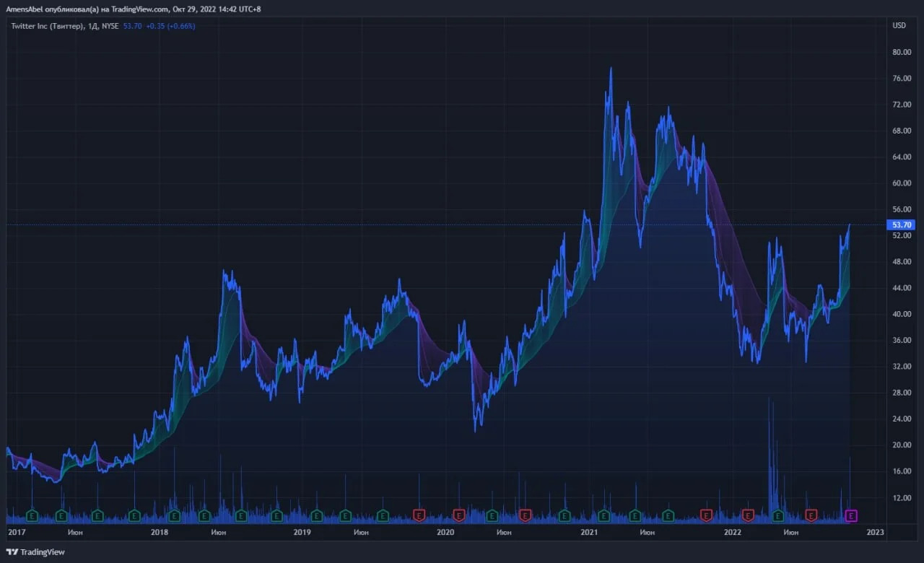Viewport: 924px width, 563px height.
Task: Open the red autumn 2021 earnings marker
Action: click(x=706, y=515)
